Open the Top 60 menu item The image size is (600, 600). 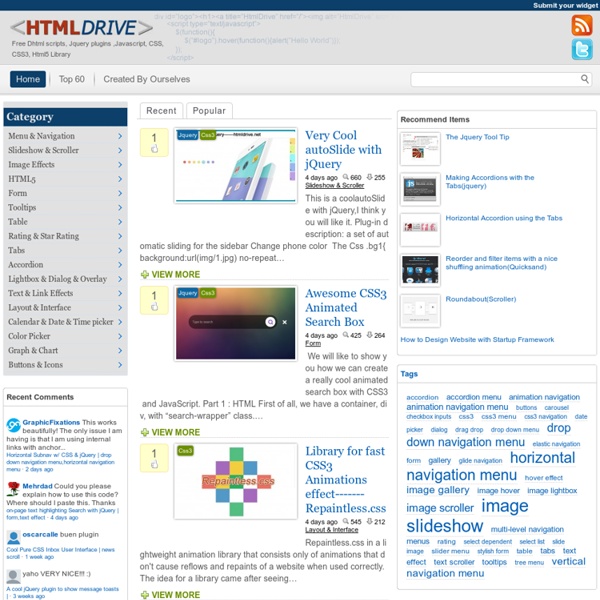[71, 79]
